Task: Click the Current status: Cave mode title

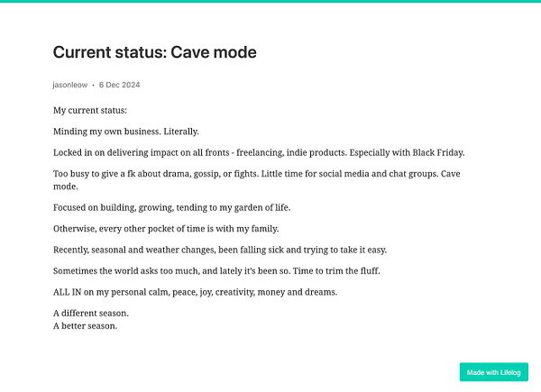Action: 154,52
